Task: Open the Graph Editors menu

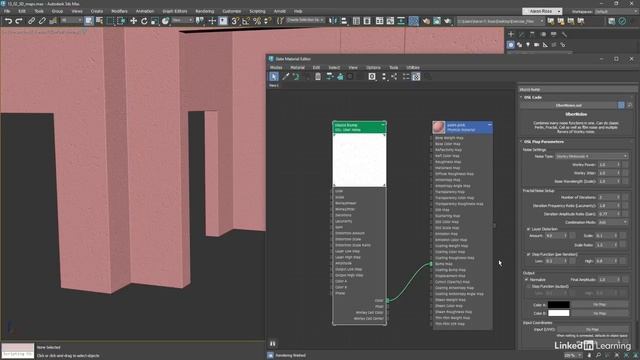Action: [x=175, y=11]
